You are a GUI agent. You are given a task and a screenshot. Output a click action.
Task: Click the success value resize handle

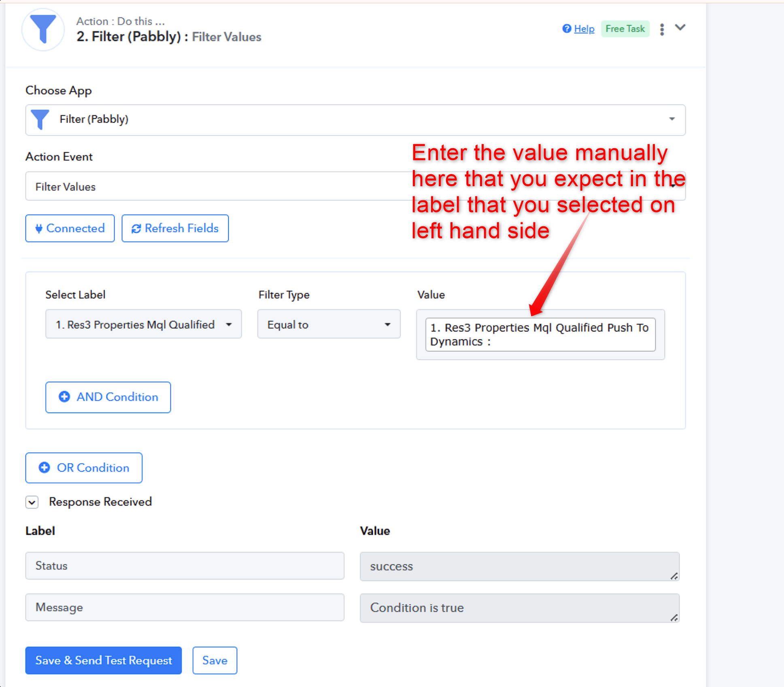tap(674, 576)
